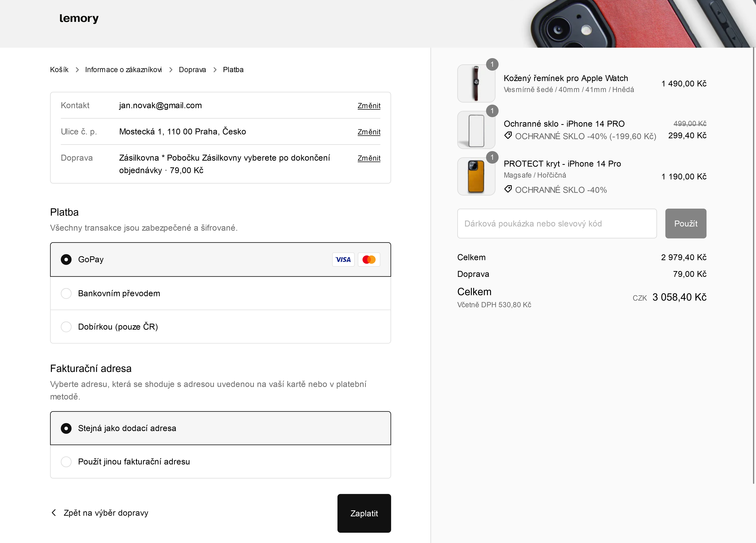
Task: Click the crossed-out price 499,00 Kč
Action: coord(690,123)
